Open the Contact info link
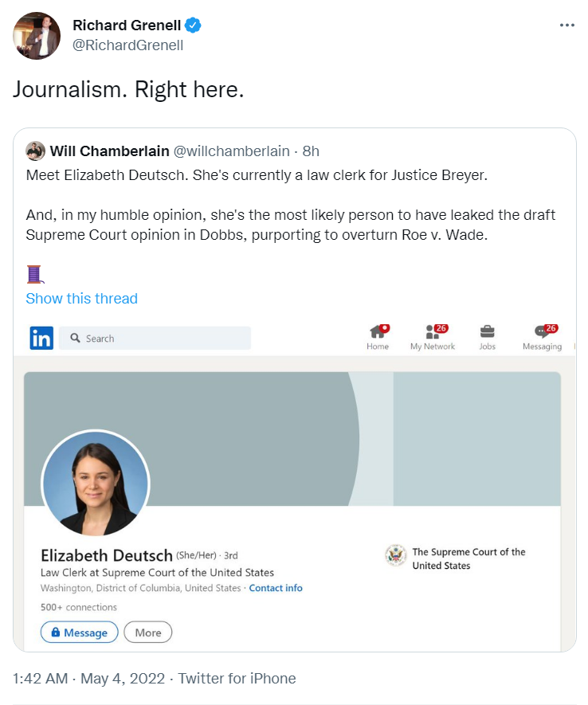Screen dimensions: 588x705 (x=276, y=588)
